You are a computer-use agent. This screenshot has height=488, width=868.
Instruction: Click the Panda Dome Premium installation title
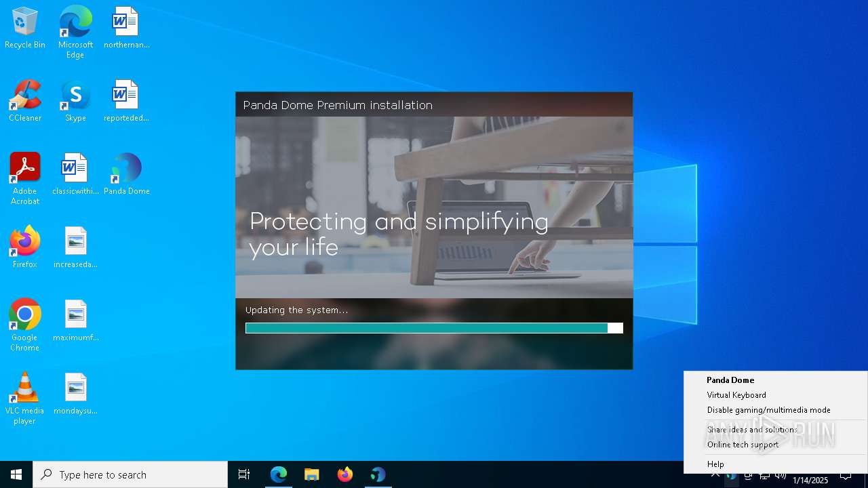[338, 105]
